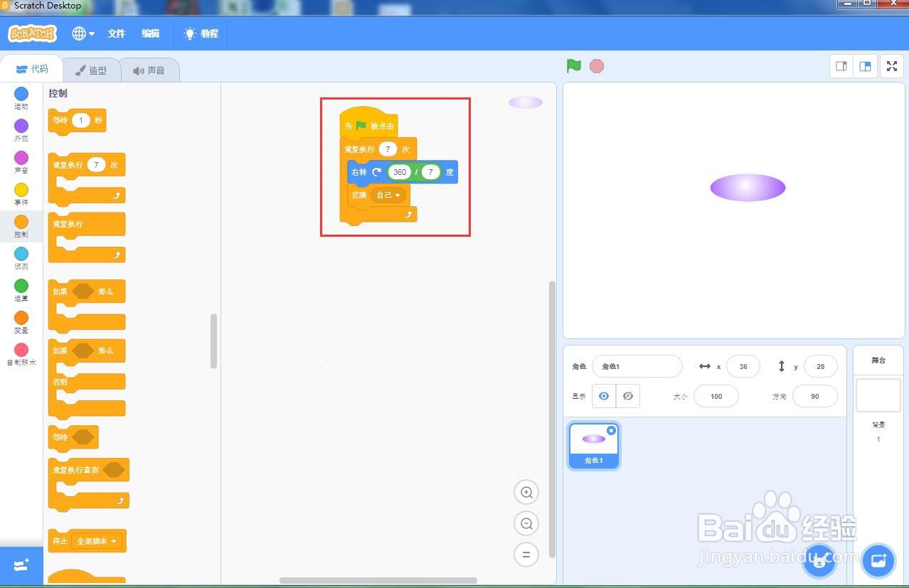Select the 事件 block category
Viewport: 909px width, 588px height.
point(21,194)
